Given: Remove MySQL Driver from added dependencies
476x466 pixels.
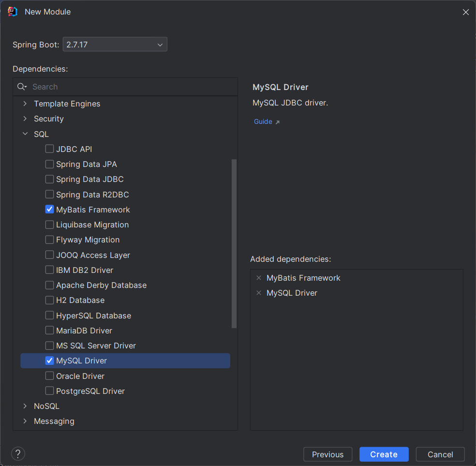Looking at the screenshot, I should (259, 293).
